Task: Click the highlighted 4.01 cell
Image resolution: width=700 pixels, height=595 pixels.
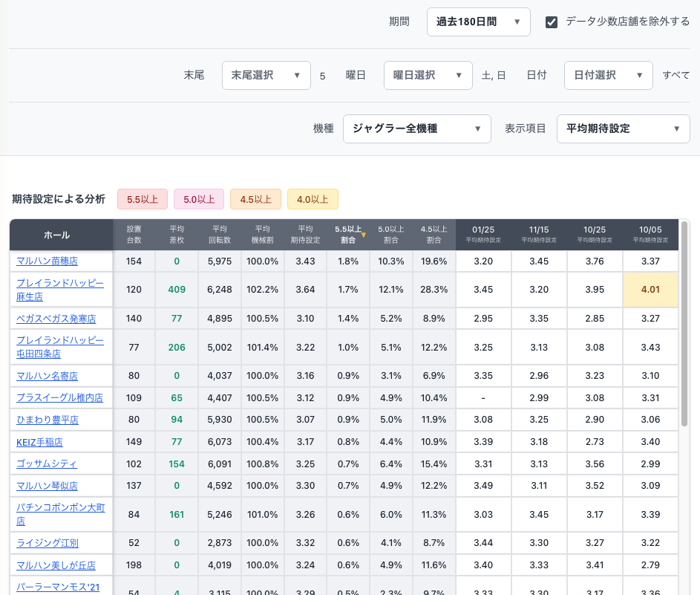Action: (650, 290)
